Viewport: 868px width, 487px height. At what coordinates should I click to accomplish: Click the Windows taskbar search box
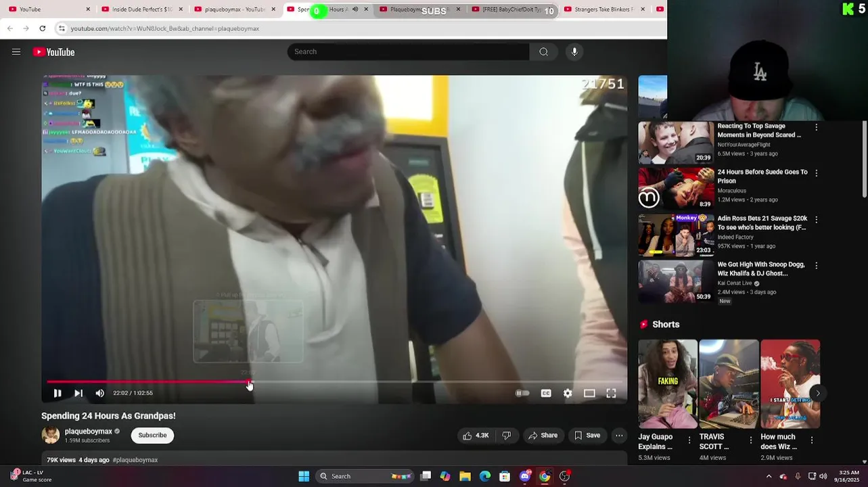[x=365, y=476]
